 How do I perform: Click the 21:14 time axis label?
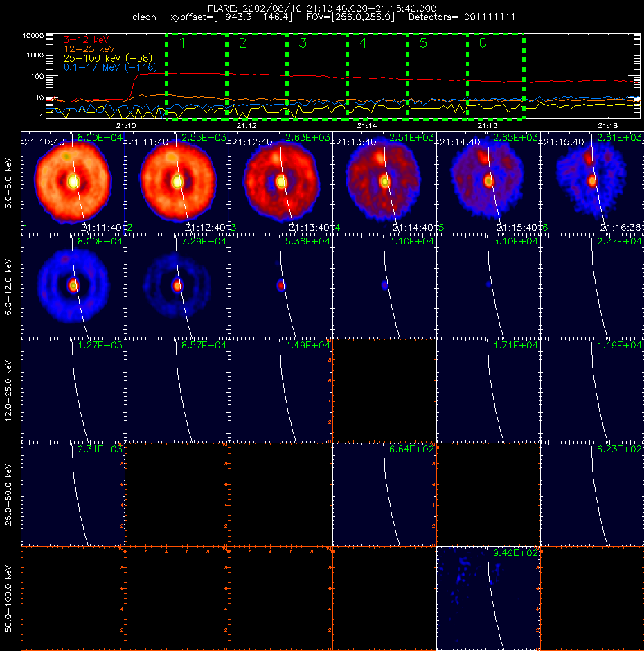(367, 125)
